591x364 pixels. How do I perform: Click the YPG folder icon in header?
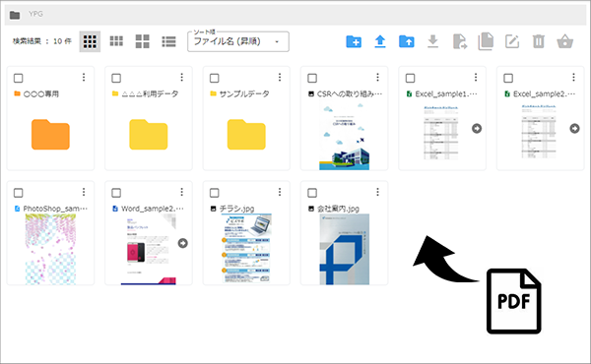[x=15, y=15]
